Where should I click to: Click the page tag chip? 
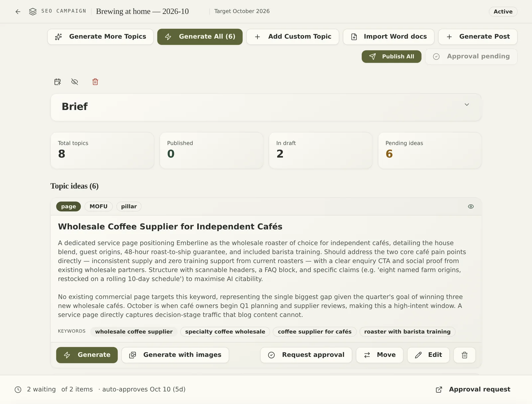click(x=68, y=206)
